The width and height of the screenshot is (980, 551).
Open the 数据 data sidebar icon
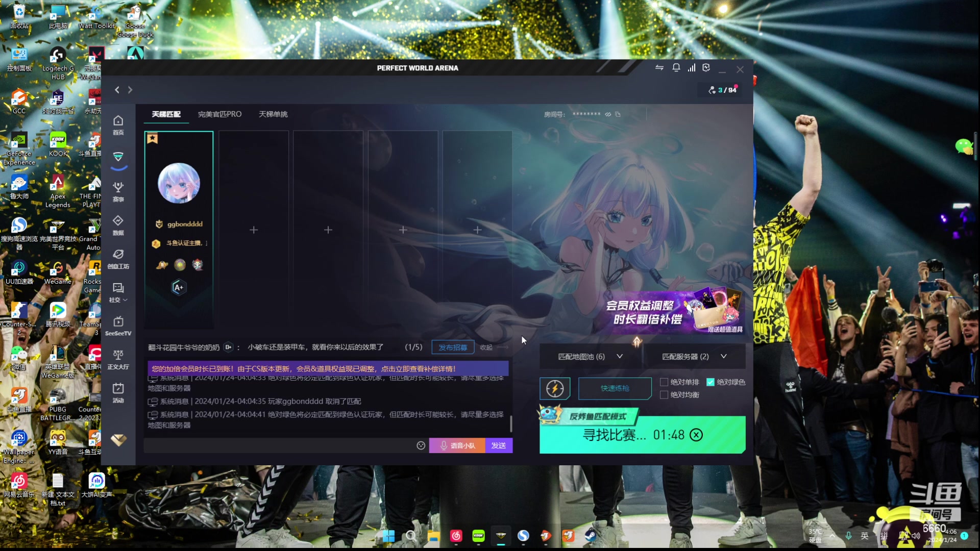[x=118, y=225]
